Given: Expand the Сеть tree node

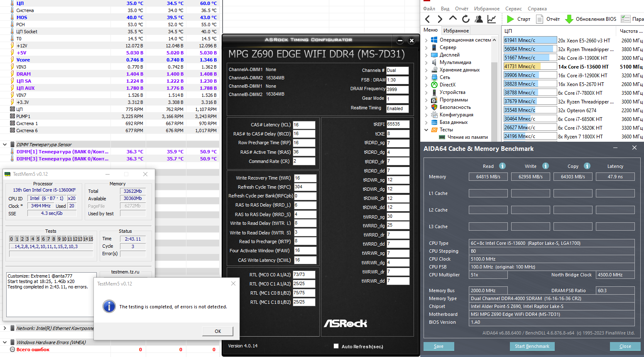Looking at the screenshot, I should [x=426, y=77].
